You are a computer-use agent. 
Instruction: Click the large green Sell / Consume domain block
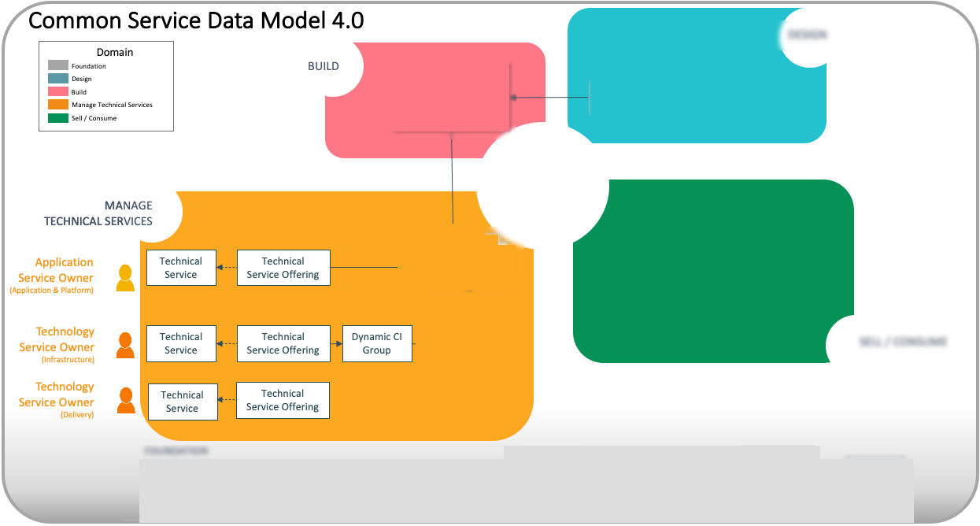pos(713,271)
